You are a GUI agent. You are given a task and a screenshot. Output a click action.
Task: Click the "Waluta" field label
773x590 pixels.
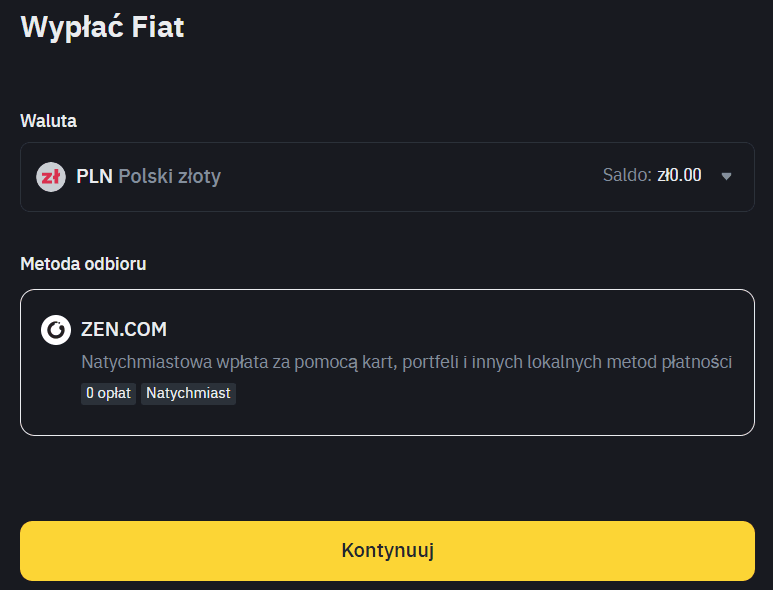(48, 121)
